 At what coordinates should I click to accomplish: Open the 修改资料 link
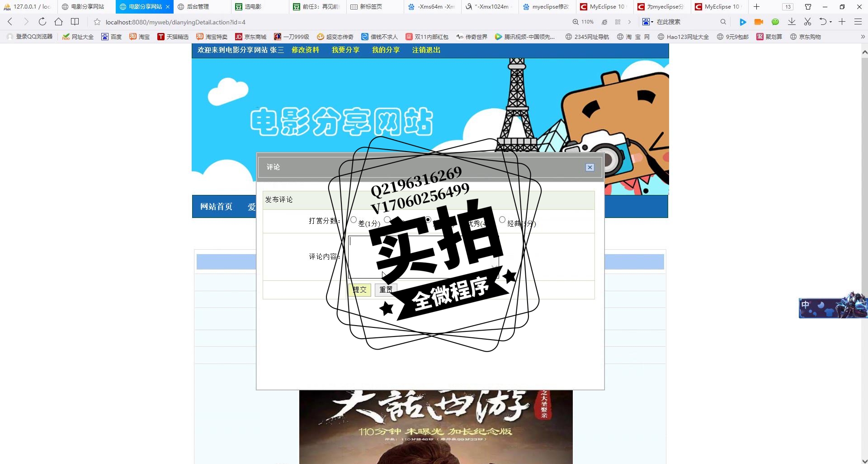[x=305, y=50]
